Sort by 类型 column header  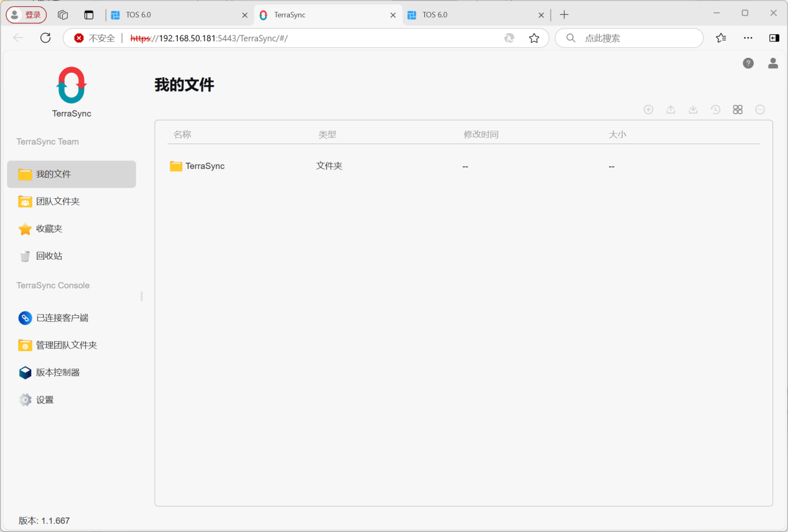pyautogui.click(x=327, y=134)
